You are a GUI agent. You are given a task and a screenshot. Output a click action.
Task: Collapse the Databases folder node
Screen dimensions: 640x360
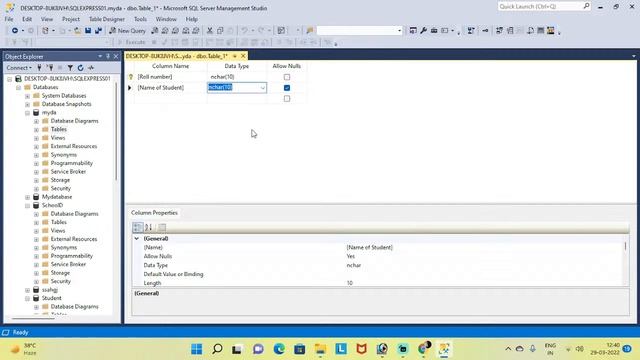(18, 87)
